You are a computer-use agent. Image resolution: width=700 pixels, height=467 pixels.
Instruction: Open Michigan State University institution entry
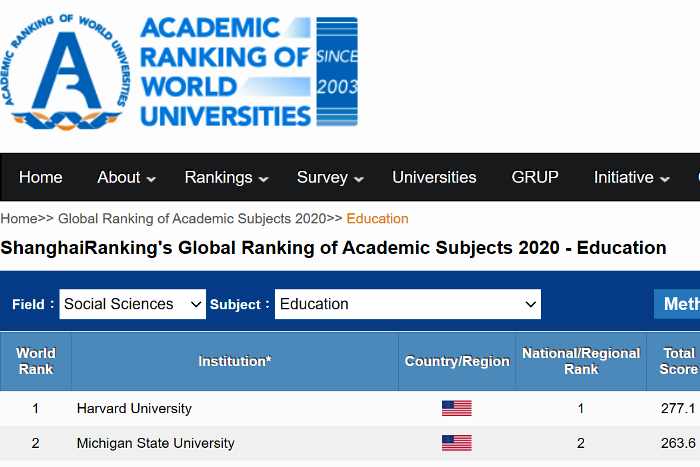[x=155, y=443]
